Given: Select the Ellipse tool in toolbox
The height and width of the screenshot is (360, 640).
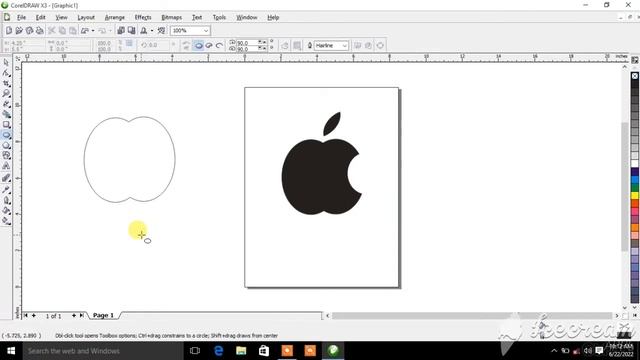Looking at the screenshot, I should 6,135.
